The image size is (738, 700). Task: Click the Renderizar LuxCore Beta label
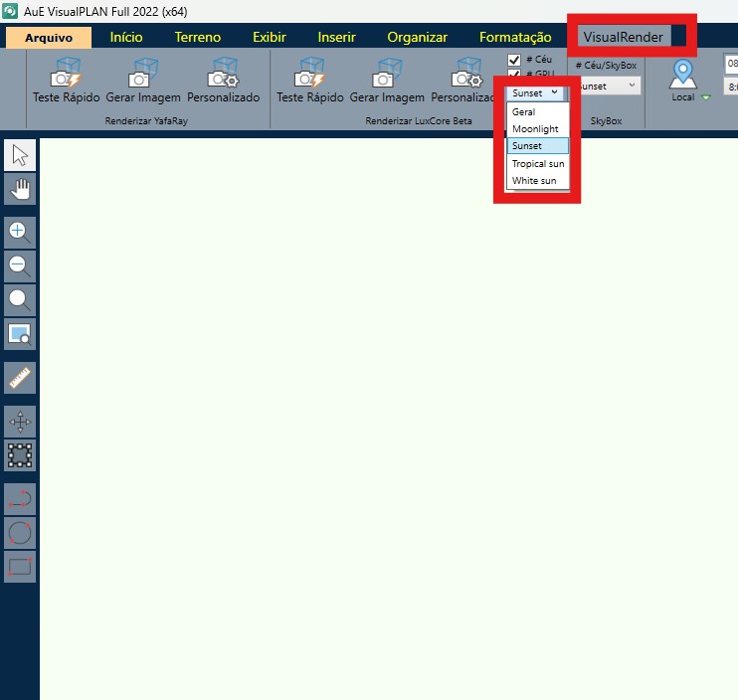click(419, 121)
